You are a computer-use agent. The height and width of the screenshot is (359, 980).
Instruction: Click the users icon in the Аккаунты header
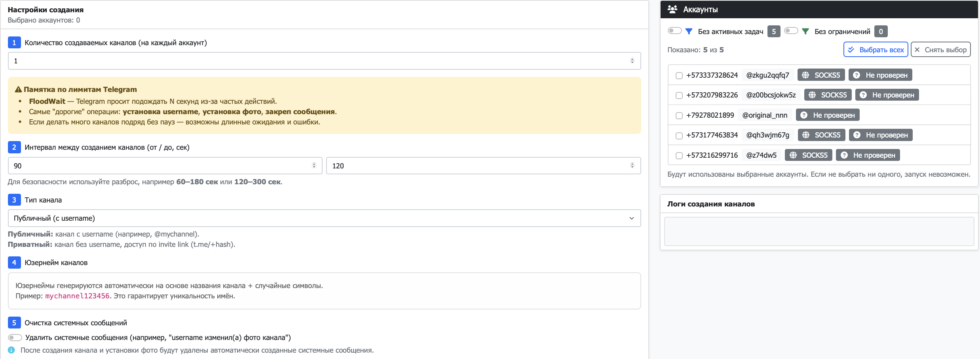672,9
